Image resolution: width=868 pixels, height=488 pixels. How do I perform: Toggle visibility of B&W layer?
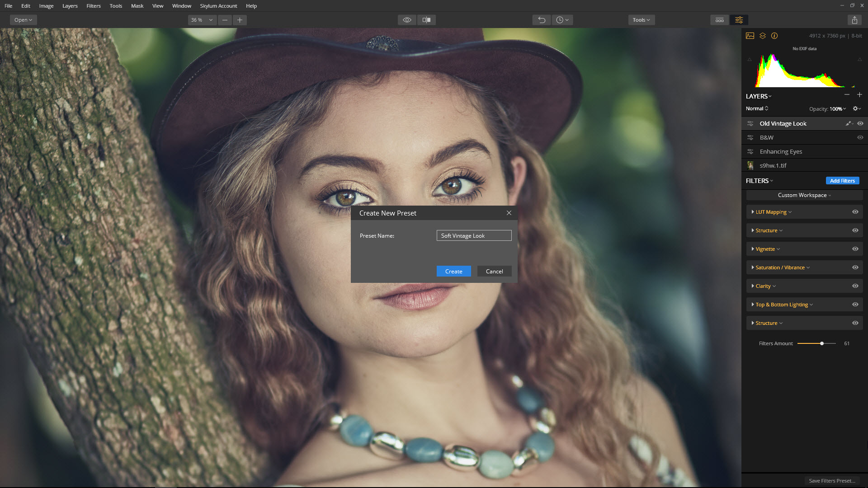coord(860,137)
